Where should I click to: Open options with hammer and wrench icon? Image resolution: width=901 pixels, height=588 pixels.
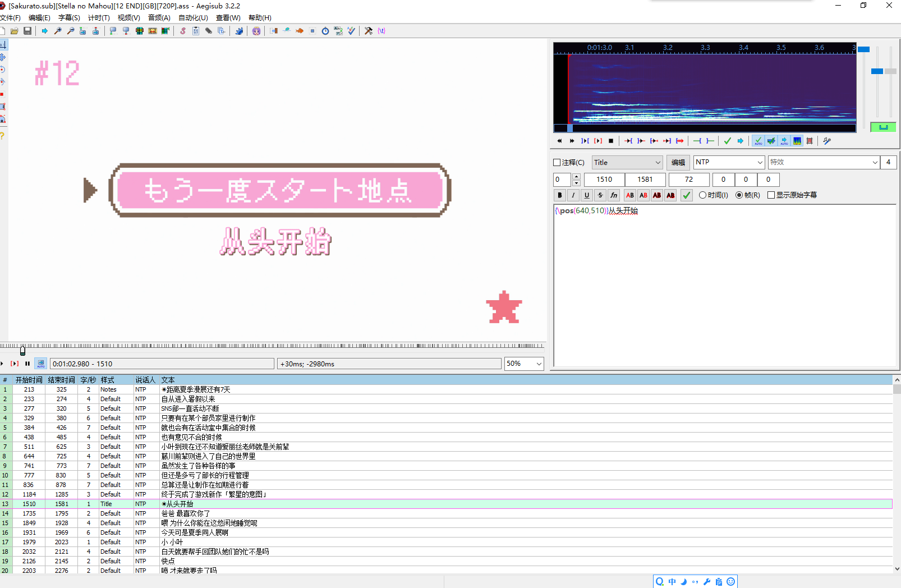pyautogui.click(x=369, y=31)
